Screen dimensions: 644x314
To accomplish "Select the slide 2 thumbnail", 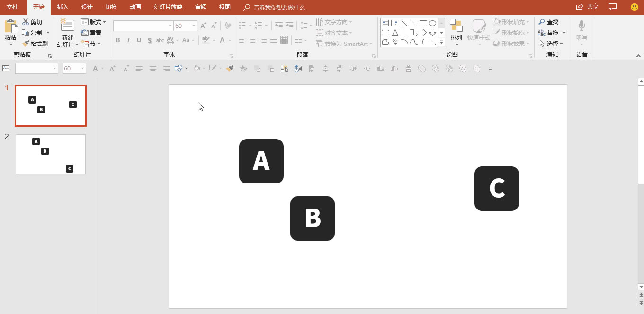I will coord(51,154).
